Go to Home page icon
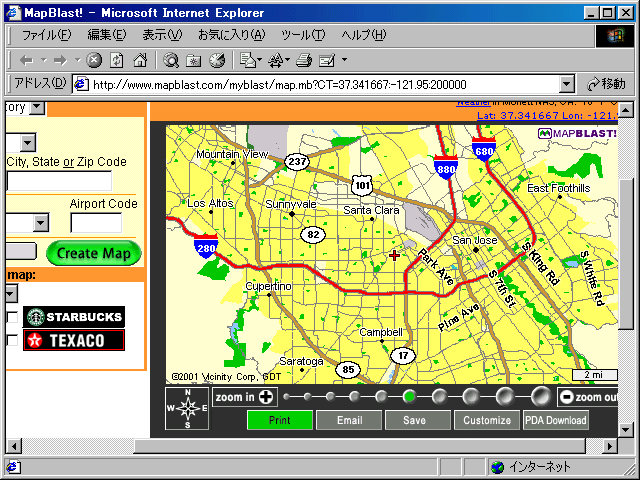Viewport: 640px width, 480px height. [x=140, y=60]
